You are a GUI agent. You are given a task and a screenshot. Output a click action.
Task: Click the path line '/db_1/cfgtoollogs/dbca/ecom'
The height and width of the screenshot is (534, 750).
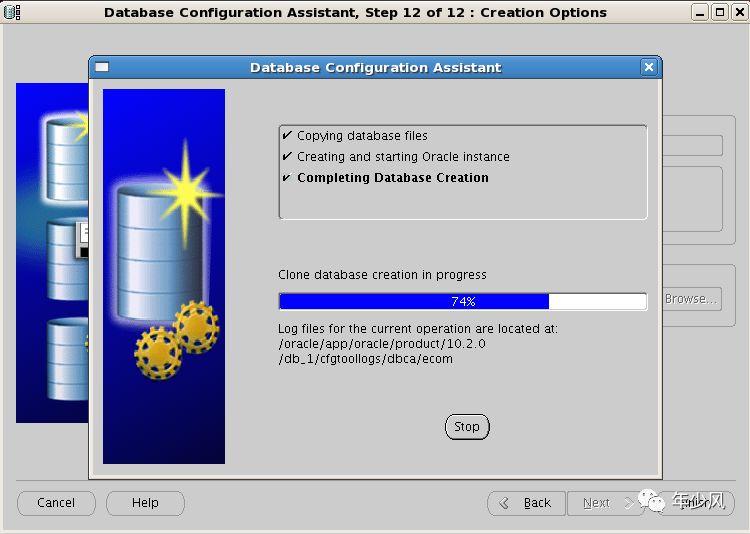pyautogui.click(x=365, y=359)
